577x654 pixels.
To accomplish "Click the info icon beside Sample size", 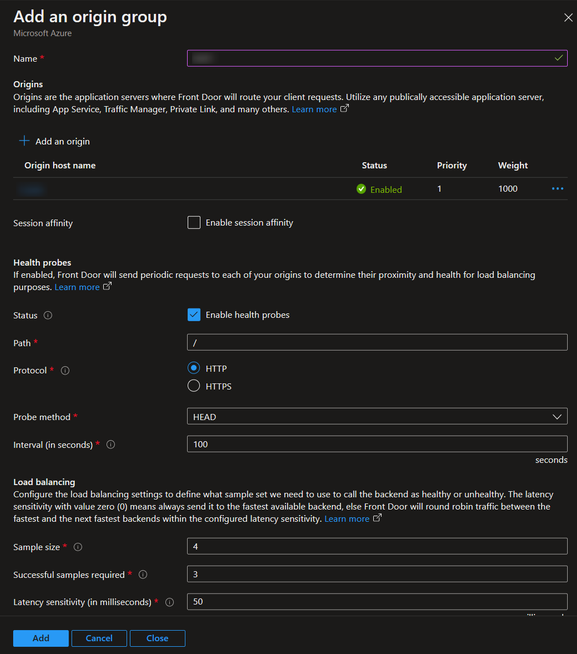I will pyautogui.click(x=78, y=547).
